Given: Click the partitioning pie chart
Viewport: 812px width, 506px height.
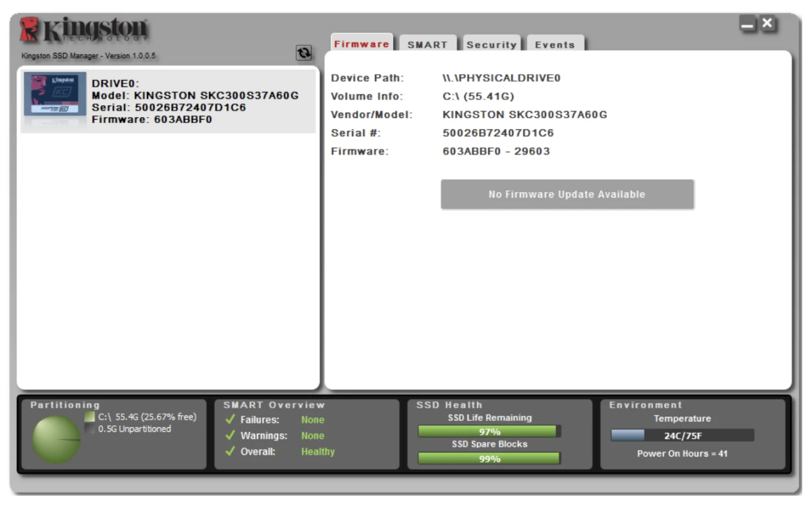Looking at the screenshot, I should (x=56, y=439).
